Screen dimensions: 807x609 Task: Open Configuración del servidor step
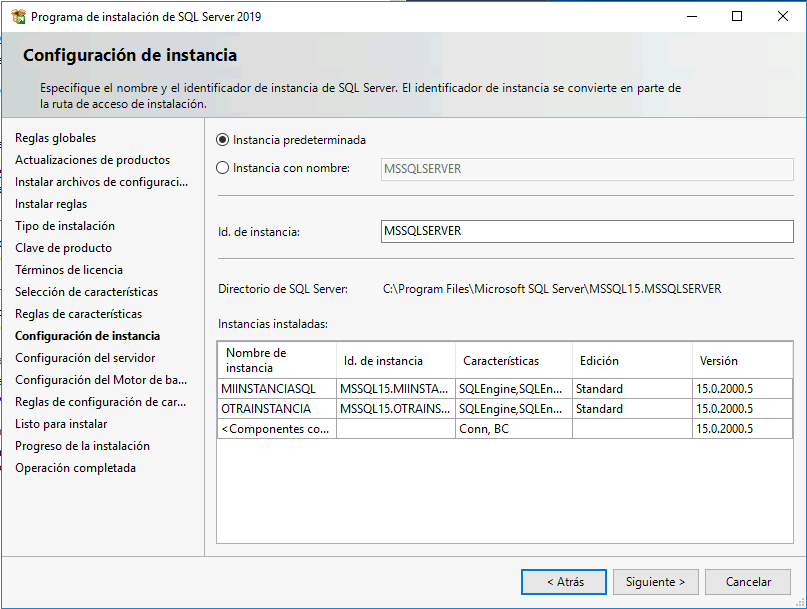85,358
